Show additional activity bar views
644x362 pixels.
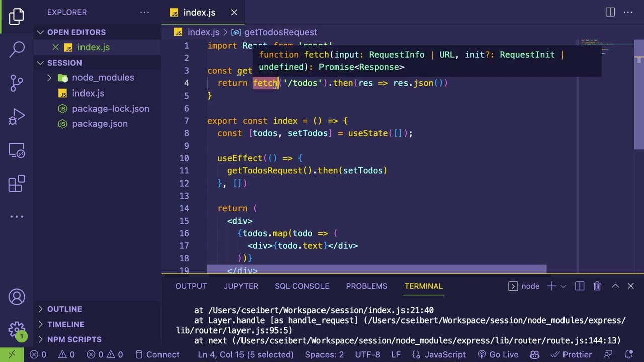click(16, 217)
